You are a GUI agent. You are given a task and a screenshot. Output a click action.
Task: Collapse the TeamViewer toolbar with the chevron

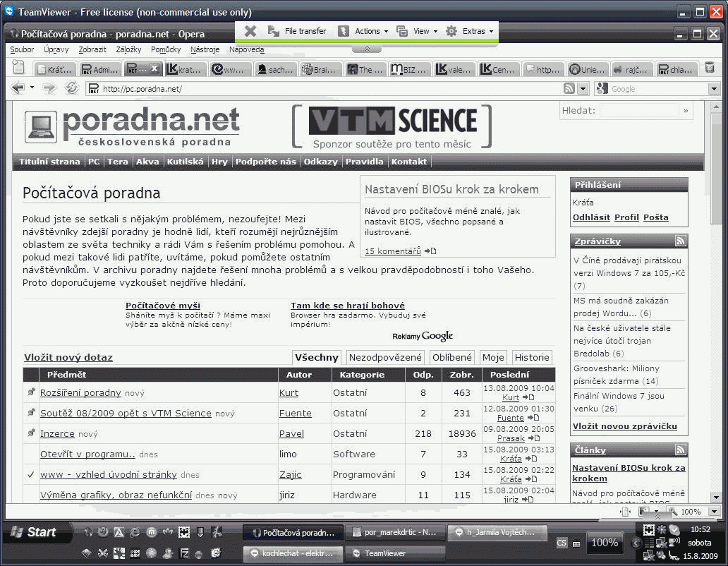pos(367,49)
